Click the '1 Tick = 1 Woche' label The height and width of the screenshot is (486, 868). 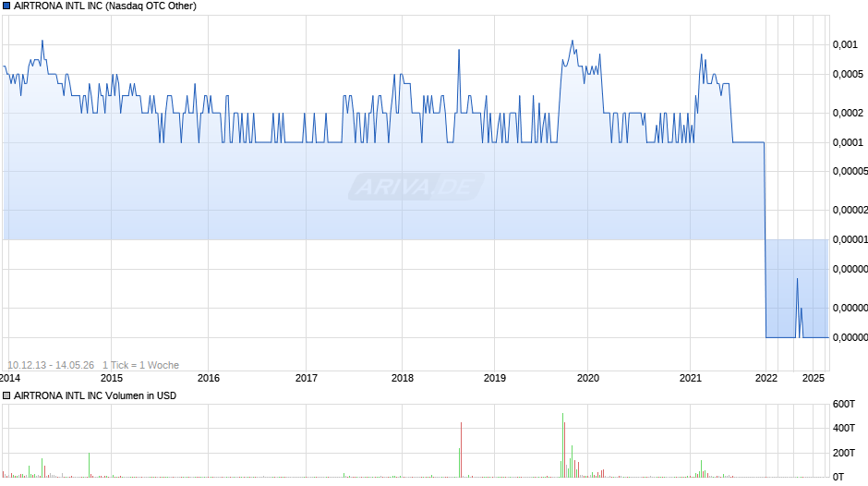(x=140, y=365)
